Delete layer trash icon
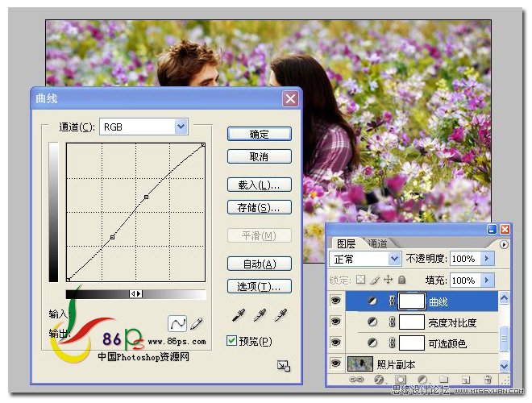Screen dimensions: 532x403 (x=488, y=379)
